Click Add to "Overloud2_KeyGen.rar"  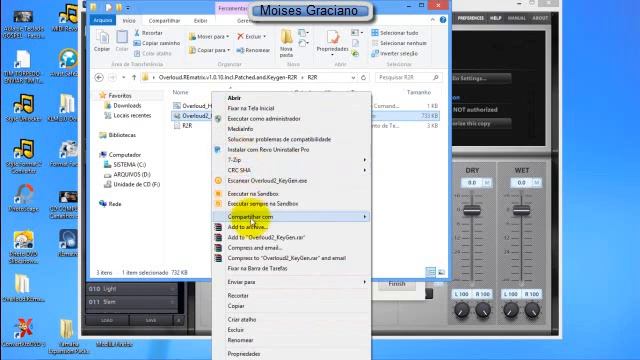click(266, 237)
